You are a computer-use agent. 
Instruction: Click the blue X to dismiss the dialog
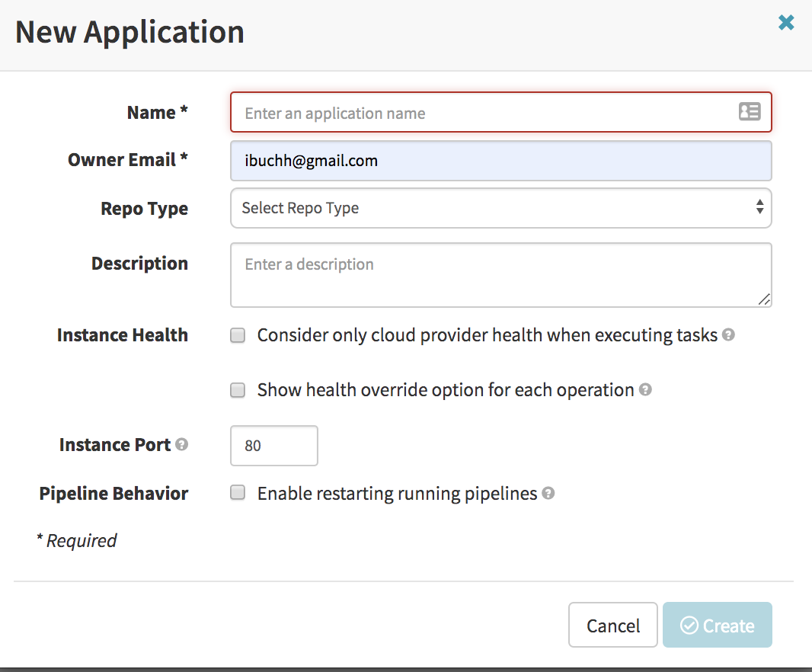pyautogui.click(x=786, y=22)
